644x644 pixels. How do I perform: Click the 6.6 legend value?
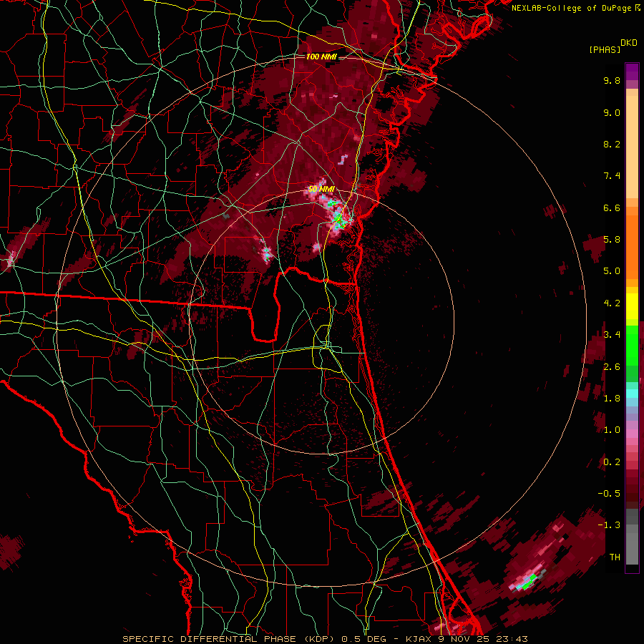click(612, 208)
